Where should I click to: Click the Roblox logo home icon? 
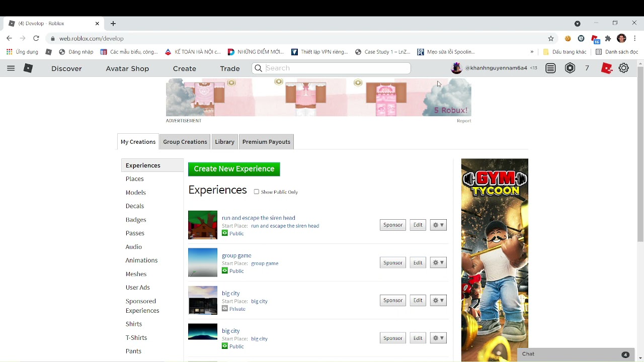coord(28,68)
